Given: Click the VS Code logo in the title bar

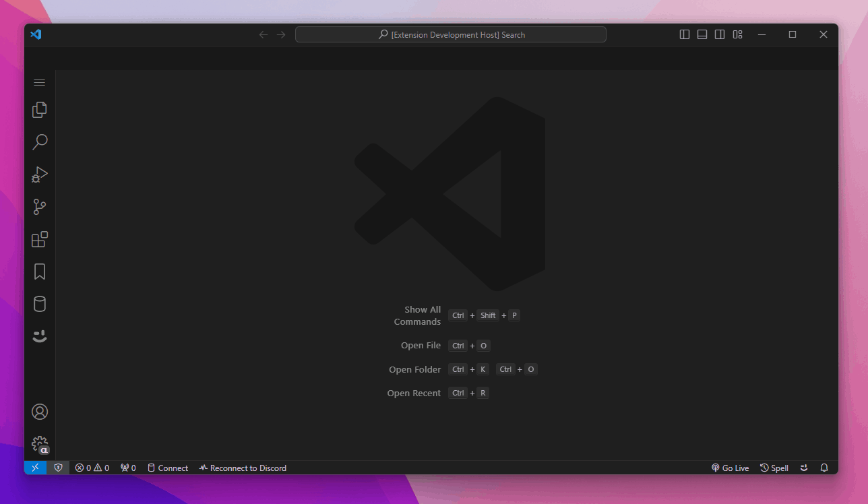Looking at the screenshot, I should point(36,34).
